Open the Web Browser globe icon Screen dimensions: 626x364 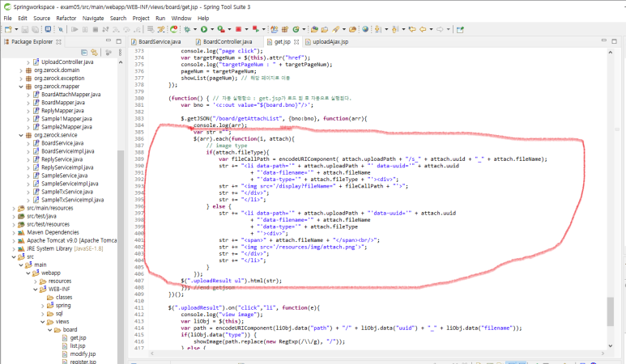(x=365, y=29)
